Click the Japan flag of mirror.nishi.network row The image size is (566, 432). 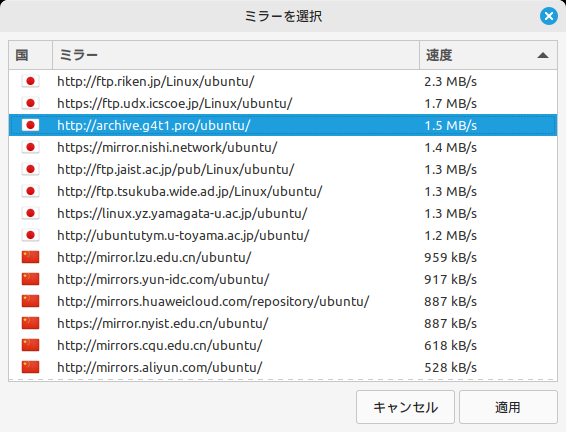click(x=30, y=147)
